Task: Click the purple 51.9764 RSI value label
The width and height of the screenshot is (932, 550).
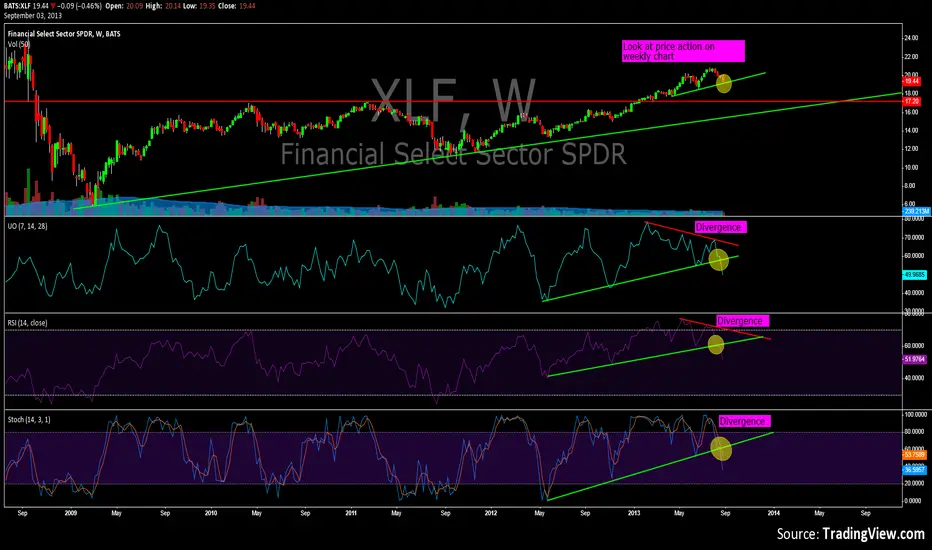Action: 914,359
